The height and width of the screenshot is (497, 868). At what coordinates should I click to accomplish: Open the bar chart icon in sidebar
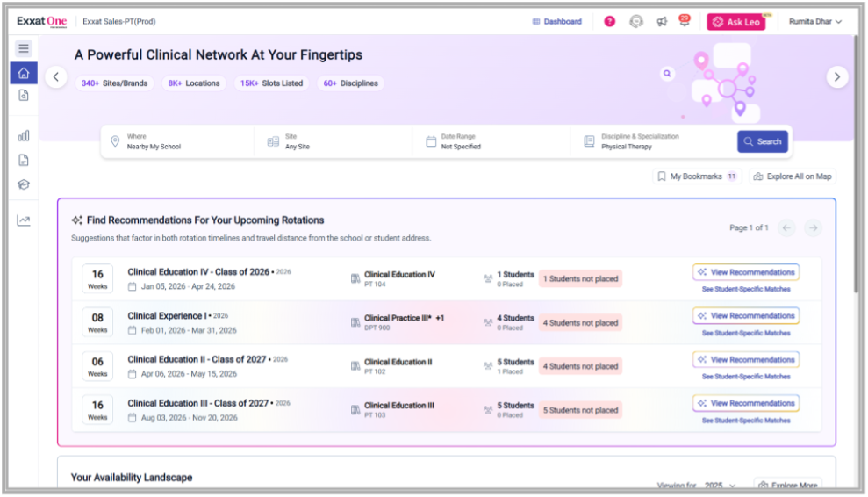24,135
